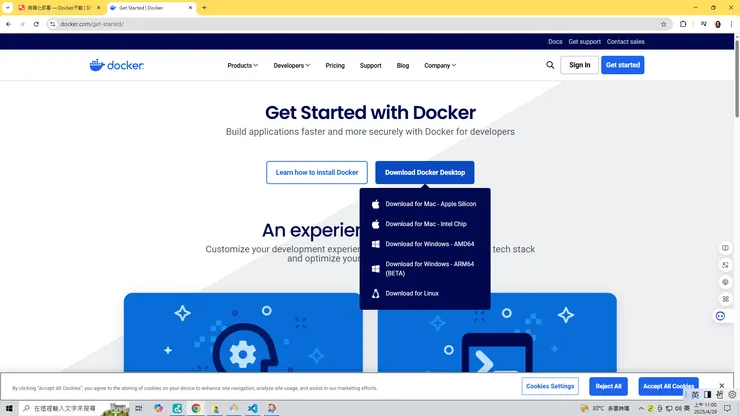Reload the page with the refresh icon
Image resolution: width=740 pixels, height=416 pixels.
[x=36, y=24]
